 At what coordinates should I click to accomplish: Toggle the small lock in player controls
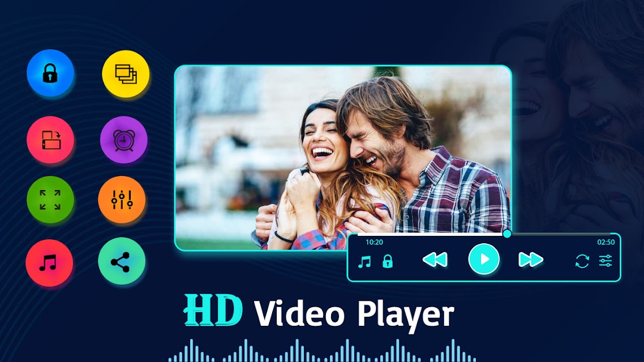[387, 261]
